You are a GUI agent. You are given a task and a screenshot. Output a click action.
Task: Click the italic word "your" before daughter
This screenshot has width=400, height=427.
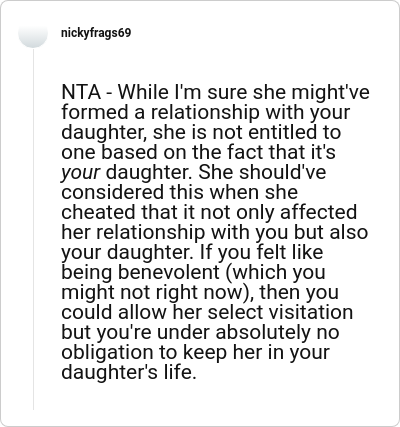point(80,173)
